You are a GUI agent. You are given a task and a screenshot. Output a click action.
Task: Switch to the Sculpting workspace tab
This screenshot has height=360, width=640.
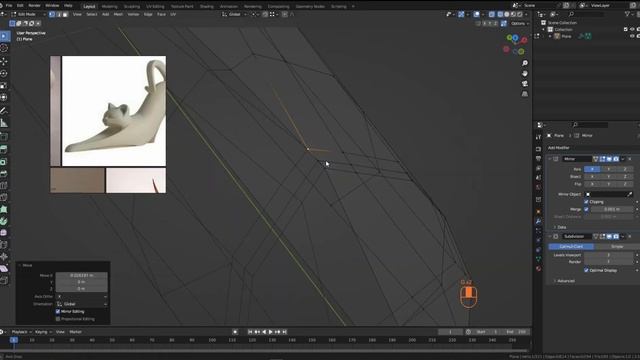point(131,6)
